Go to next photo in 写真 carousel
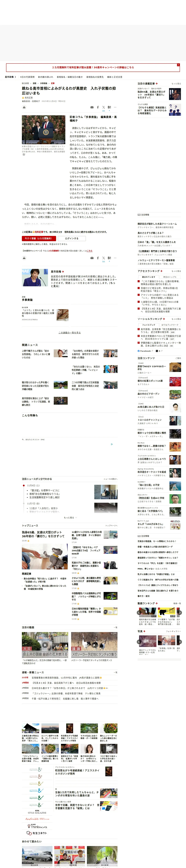186x868 pixels. pyautogui.click(x=180, y=642)
